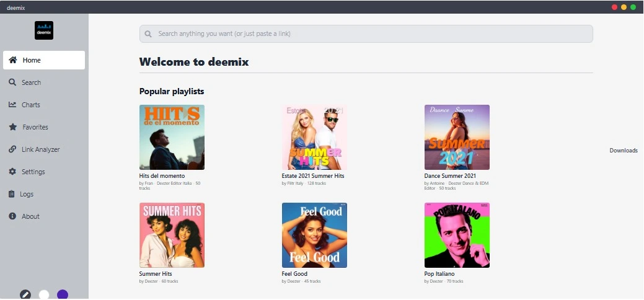Viewport: 644px width, 300px height.
Task: Open Dance Summer 2021 playlist cover
Action: click(457, 137)
